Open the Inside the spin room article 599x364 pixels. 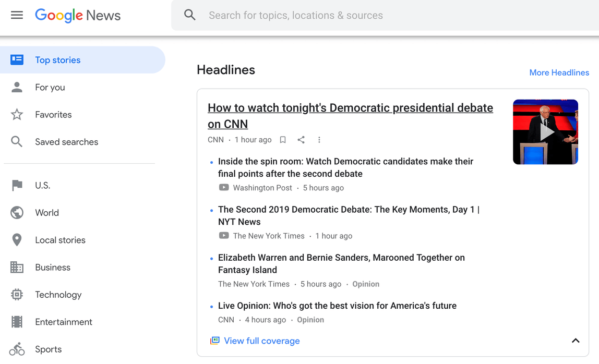(x=346, y=167)
